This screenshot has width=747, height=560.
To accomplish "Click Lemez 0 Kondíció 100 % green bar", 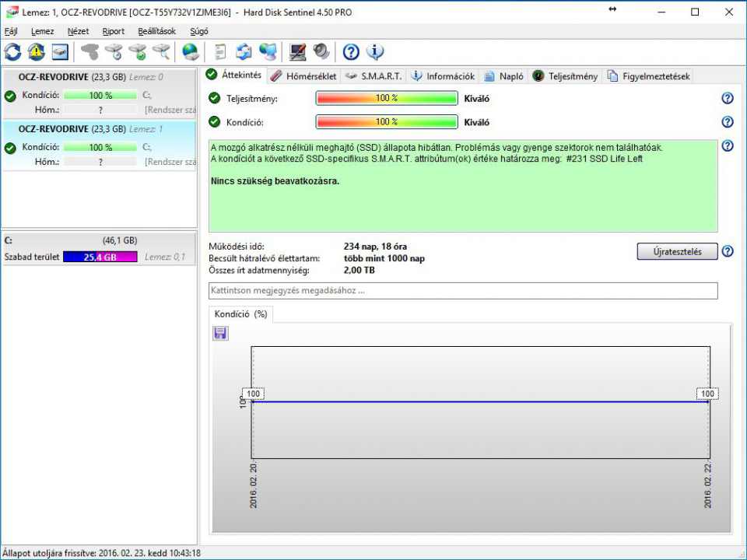I will (100, 95).
